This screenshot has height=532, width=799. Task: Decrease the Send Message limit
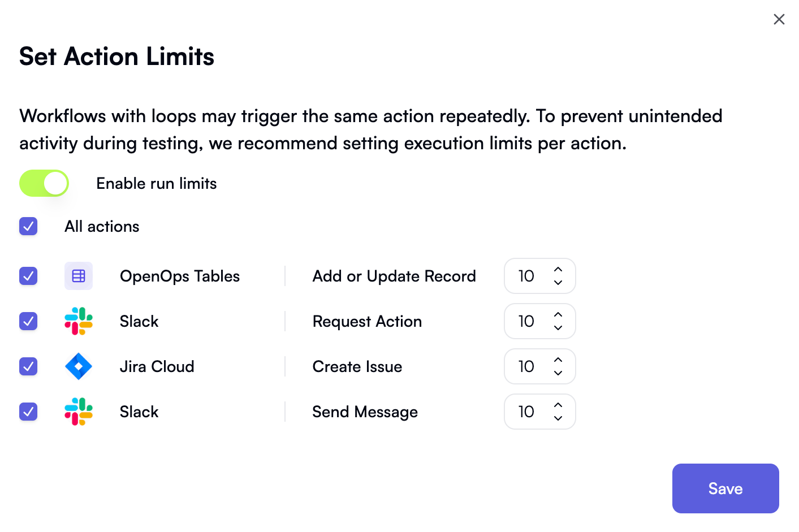point(558,417)
